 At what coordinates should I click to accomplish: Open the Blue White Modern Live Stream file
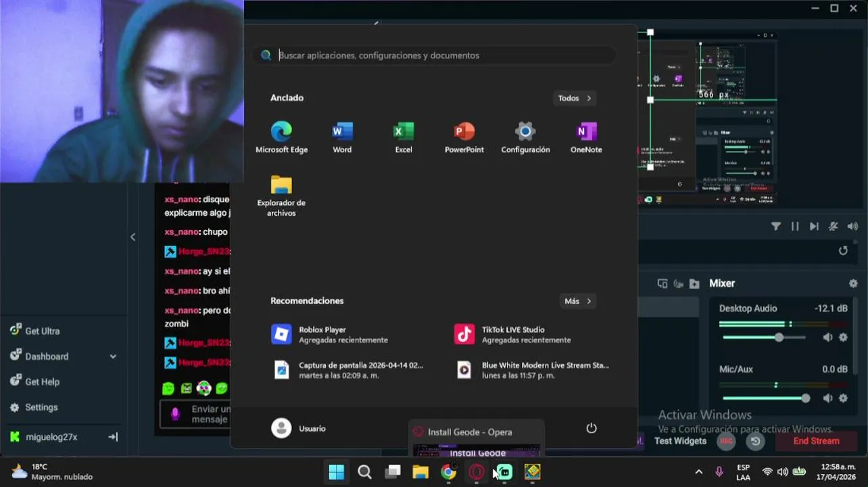(532, 369)
